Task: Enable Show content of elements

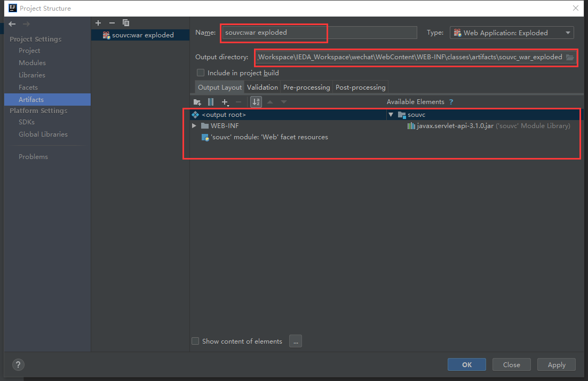Action: coord(195,342)
